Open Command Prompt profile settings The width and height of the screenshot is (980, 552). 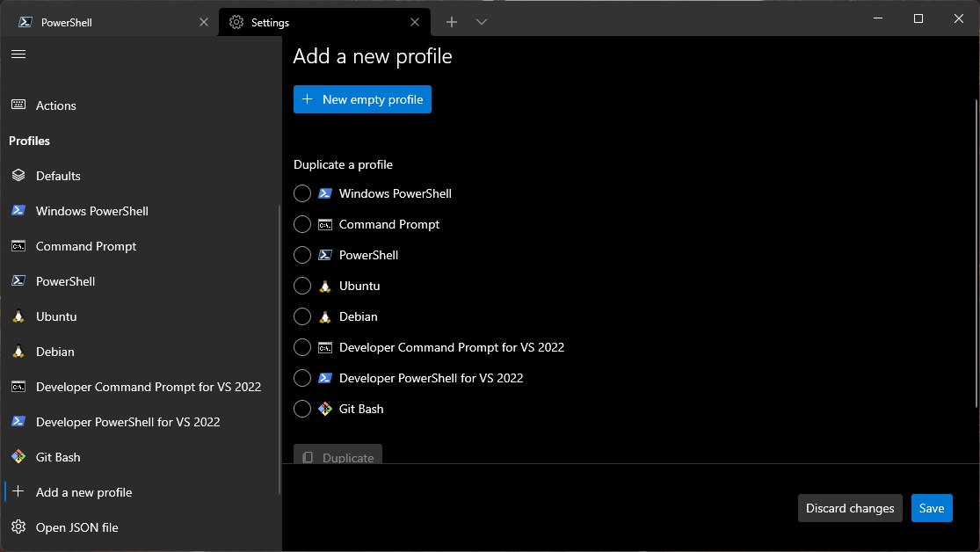[x=141, y=246]
